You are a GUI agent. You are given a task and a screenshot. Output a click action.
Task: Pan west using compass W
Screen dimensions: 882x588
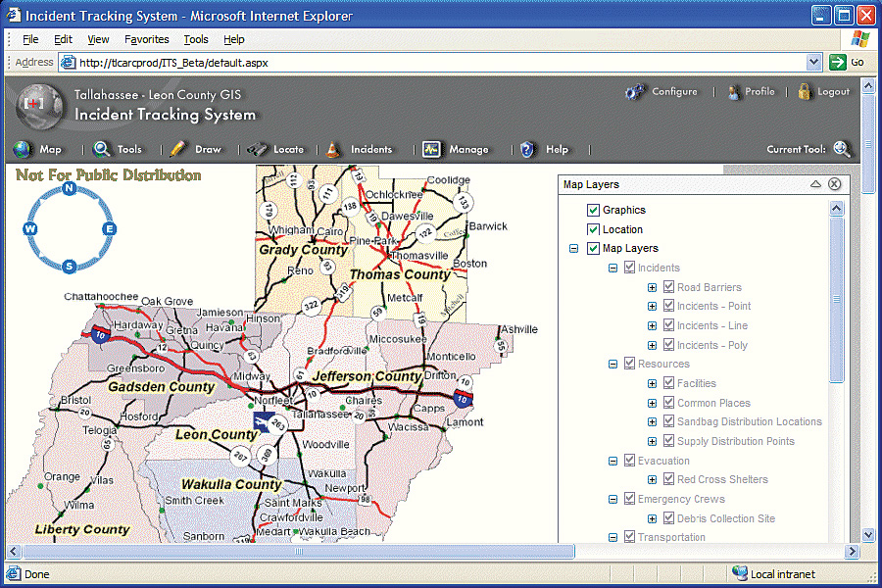tap(29, 228)
